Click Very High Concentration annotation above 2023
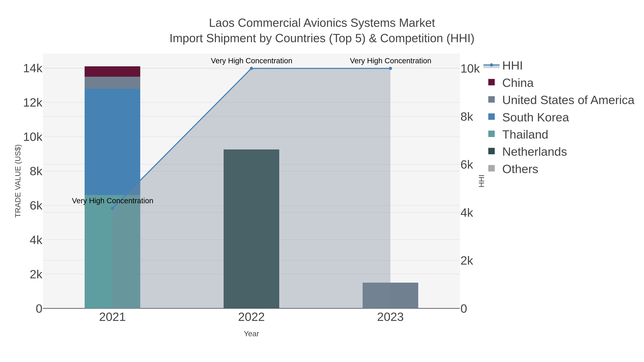The image size is (644, 362). [391, 61]
